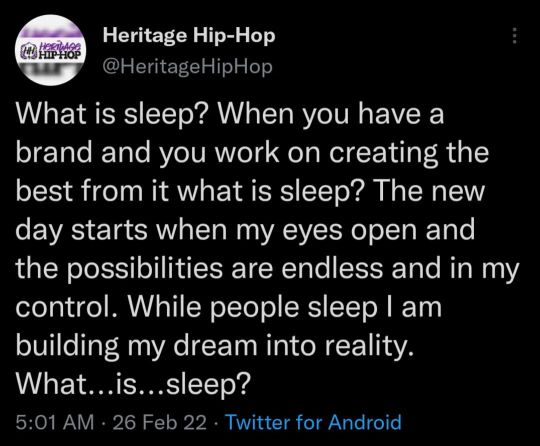The width and height of the screenshot is (540, 446).
Task: Click the HIP-HOP wordmark in the profile picture
Action: [x=59, y=54]
